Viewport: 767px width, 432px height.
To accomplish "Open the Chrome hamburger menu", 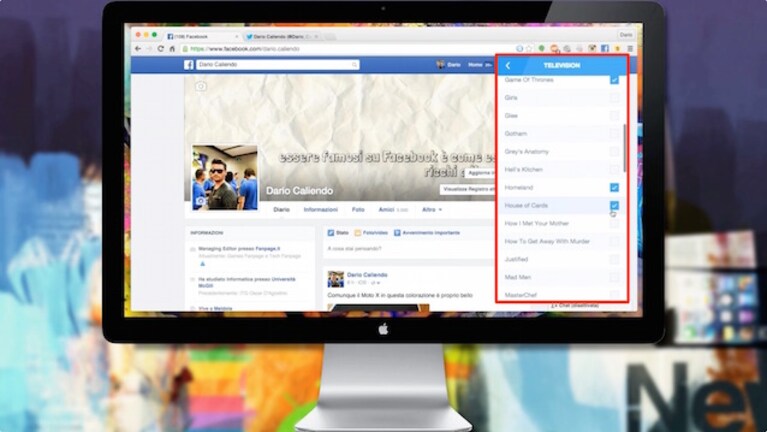I will pyautogui.click(x=631, y=48).
